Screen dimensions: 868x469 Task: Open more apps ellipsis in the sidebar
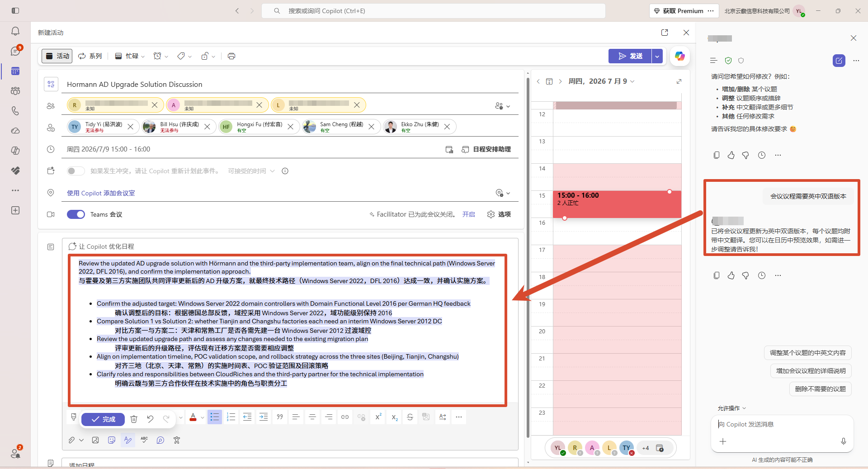click(15, 190)
